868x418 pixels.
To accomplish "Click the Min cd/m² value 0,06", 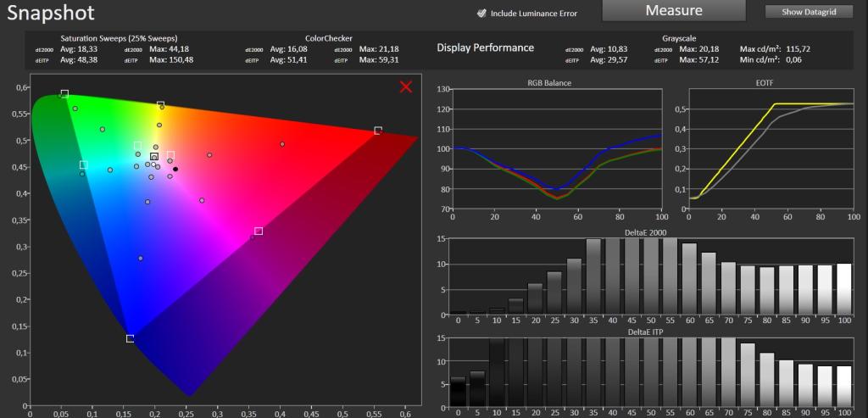I will point(793,59).
